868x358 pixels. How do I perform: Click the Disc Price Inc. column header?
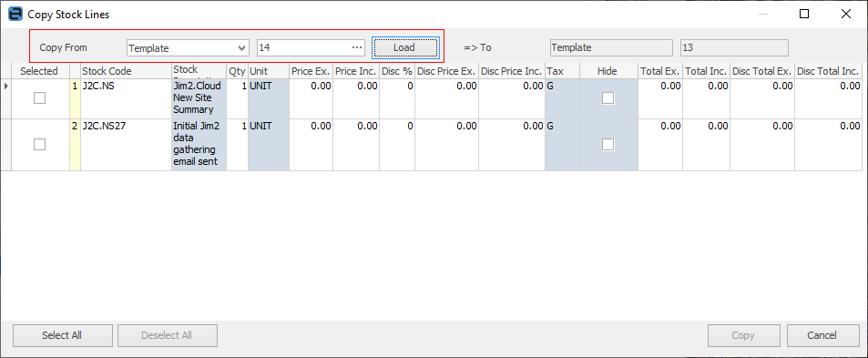coord(512,71)
